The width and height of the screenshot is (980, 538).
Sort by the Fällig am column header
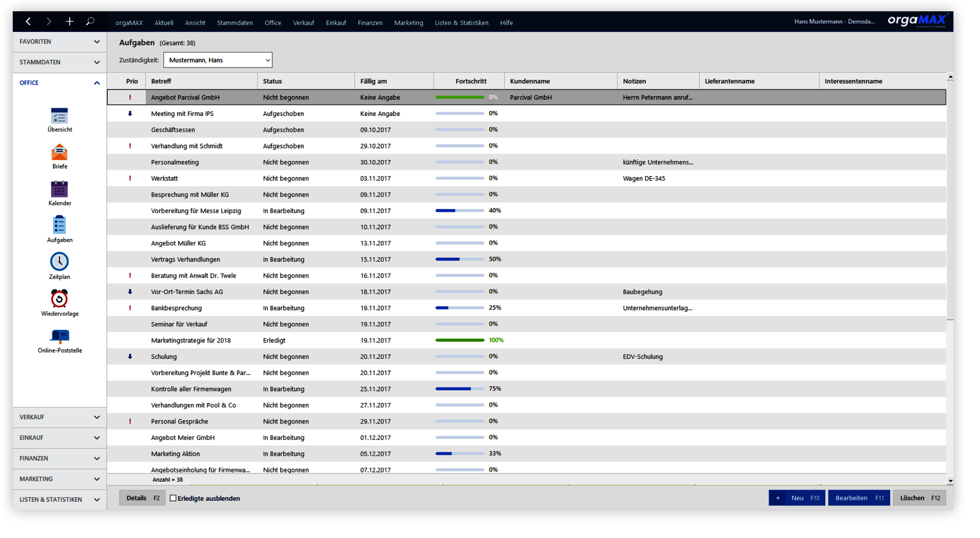[x=394, y=81]
